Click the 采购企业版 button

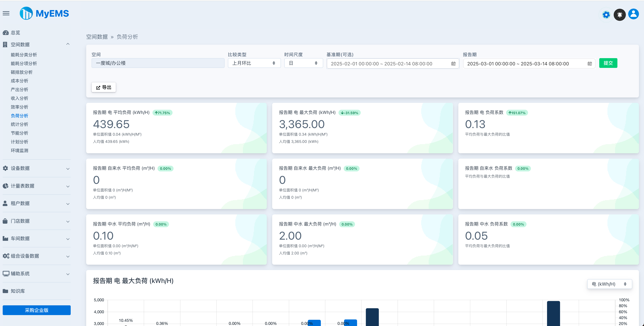37,310
